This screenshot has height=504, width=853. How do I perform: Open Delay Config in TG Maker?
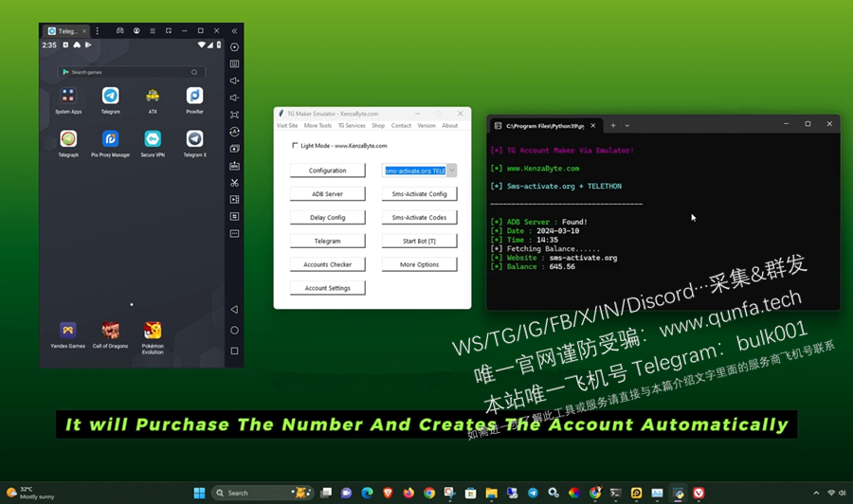[328, 218]
